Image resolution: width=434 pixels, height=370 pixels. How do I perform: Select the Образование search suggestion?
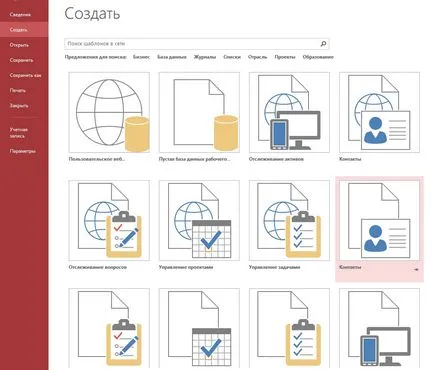318,57
